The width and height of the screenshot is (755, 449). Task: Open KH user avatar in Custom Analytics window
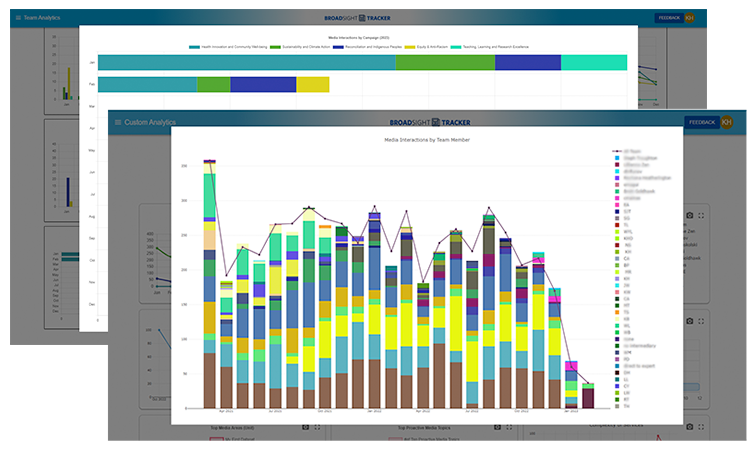[727, 122]
